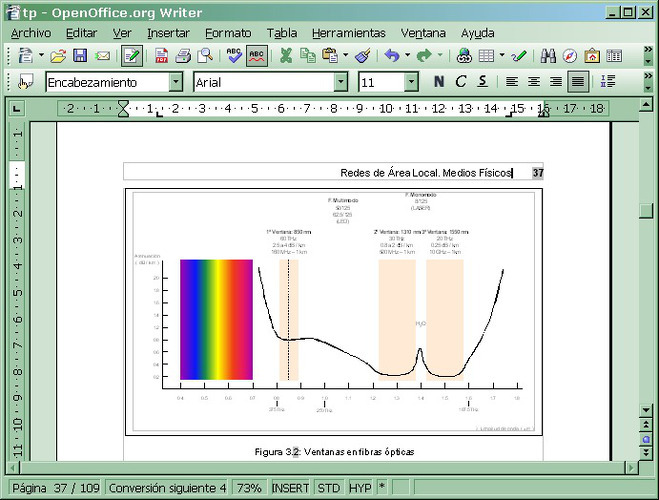659x500 pixels.
Task: Set justified alignment
Action: pos(578,82)
